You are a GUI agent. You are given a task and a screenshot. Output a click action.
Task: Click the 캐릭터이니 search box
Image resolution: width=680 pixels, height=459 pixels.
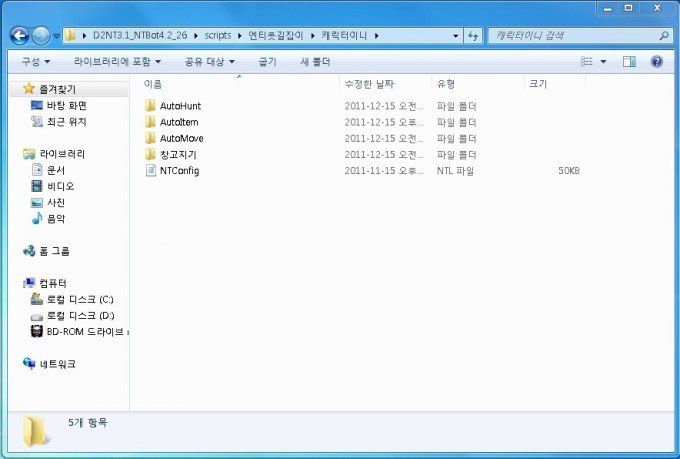pyautogui.click(x=575, y=36)
